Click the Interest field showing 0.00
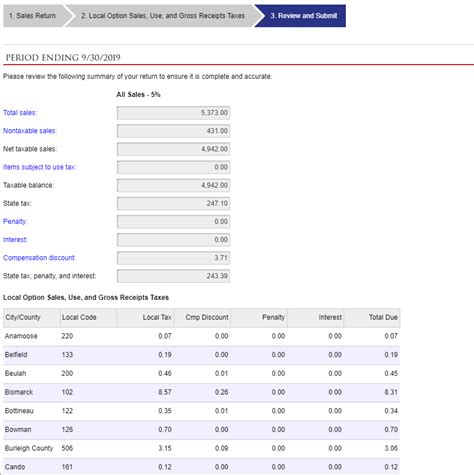 click(x=173, y=240)
